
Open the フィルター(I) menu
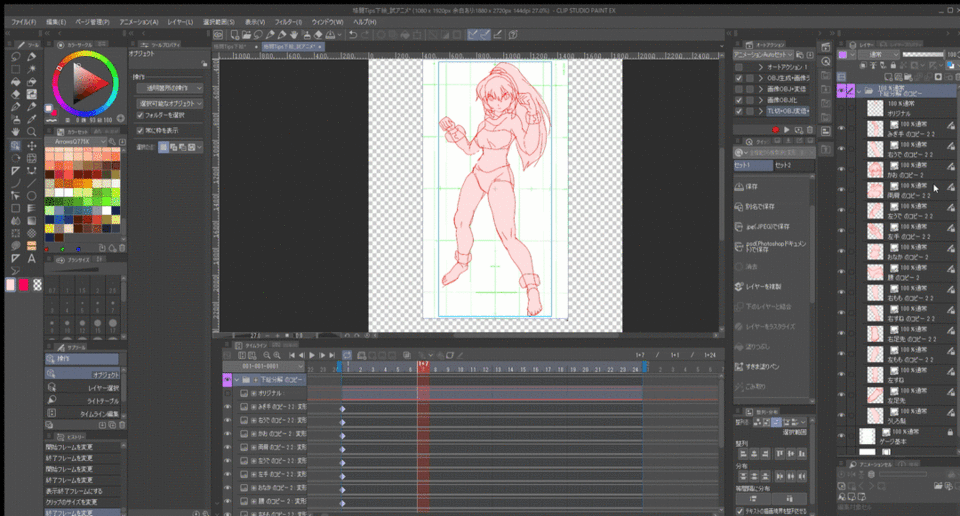(287, 21)
